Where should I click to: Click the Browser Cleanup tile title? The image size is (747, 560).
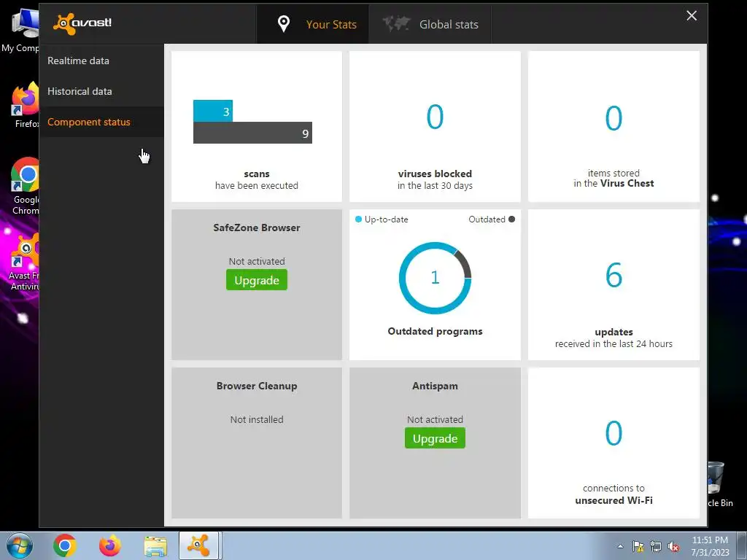tap(256, 386)
